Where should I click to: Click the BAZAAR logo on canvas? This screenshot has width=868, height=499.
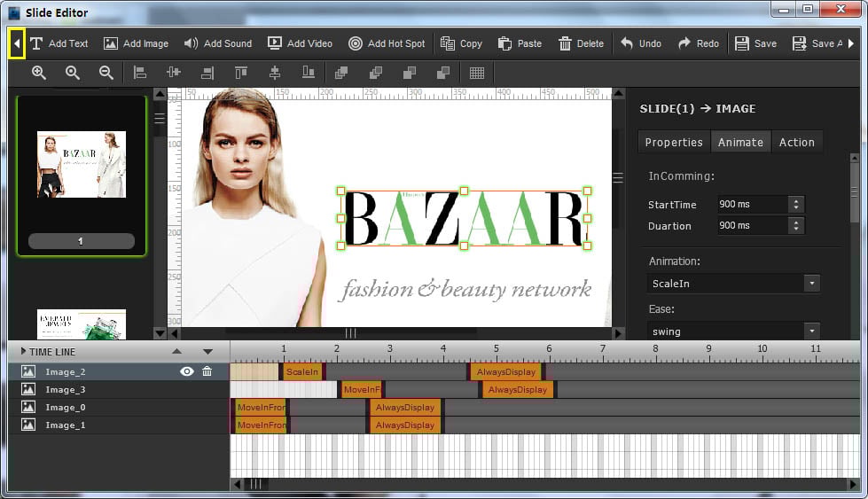464,218
